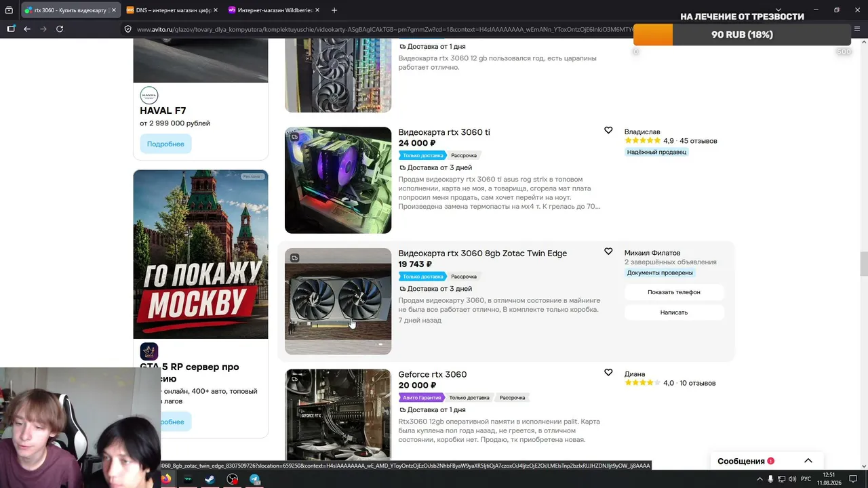Close the Wildberries tab
The height and width of the screenshot is (488, 868).
(x=319, y=10)
